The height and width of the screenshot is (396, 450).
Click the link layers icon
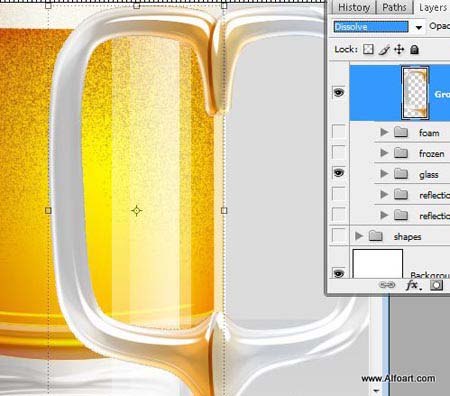(x=387, y=285)
